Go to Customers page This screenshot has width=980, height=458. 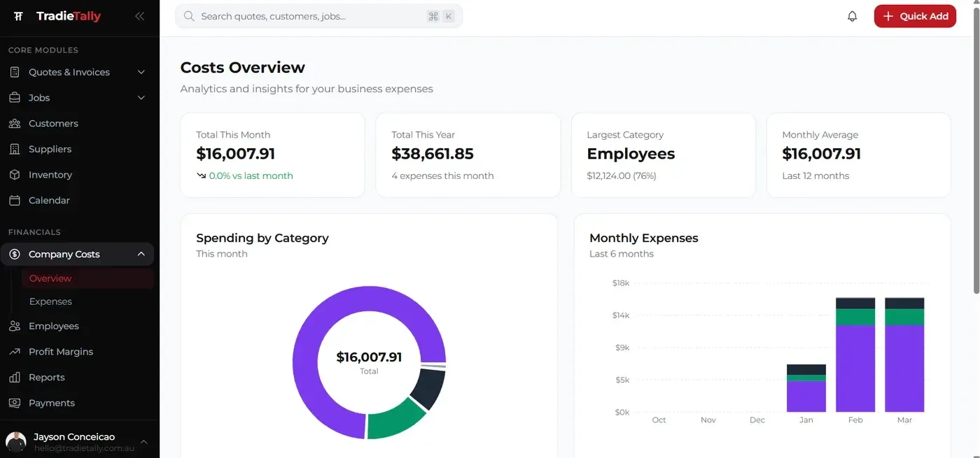click(77, 124)
